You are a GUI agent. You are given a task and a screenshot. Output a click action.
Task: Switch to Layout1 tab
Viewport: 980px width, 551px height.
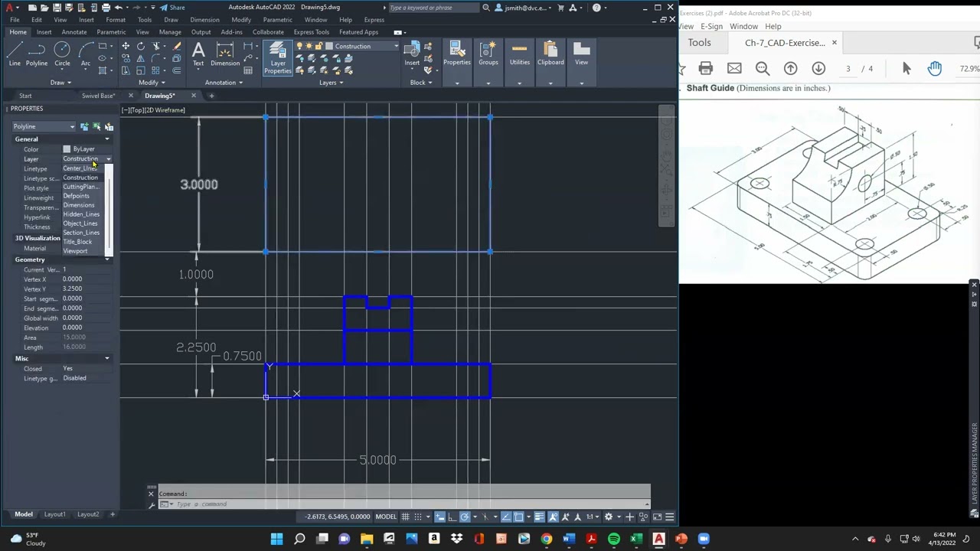coord(54,514)
